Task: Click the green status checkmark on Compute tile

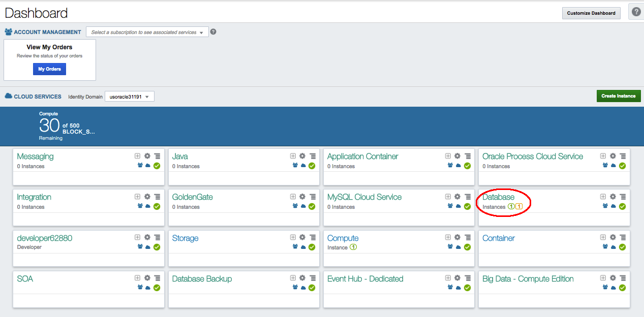Action: pos(467,247)
